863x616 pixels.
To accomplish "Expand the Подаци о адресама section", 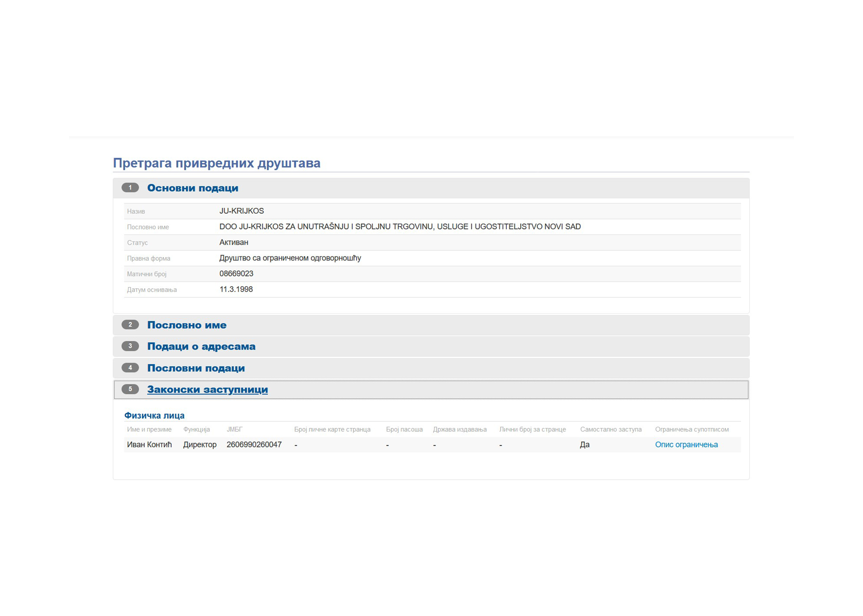I will pyautogui.click(x=201, y=346).
